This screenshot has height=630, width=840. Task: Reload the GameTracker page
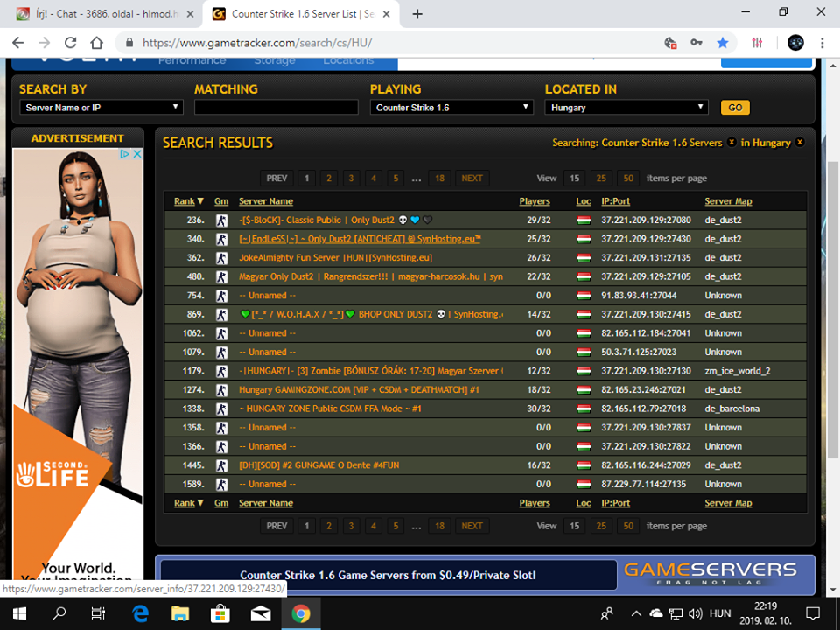pos(70,43)
